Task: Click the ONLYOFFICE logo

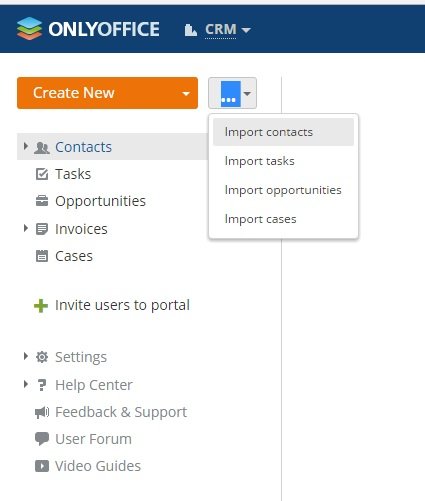Action: click(88, 29)
